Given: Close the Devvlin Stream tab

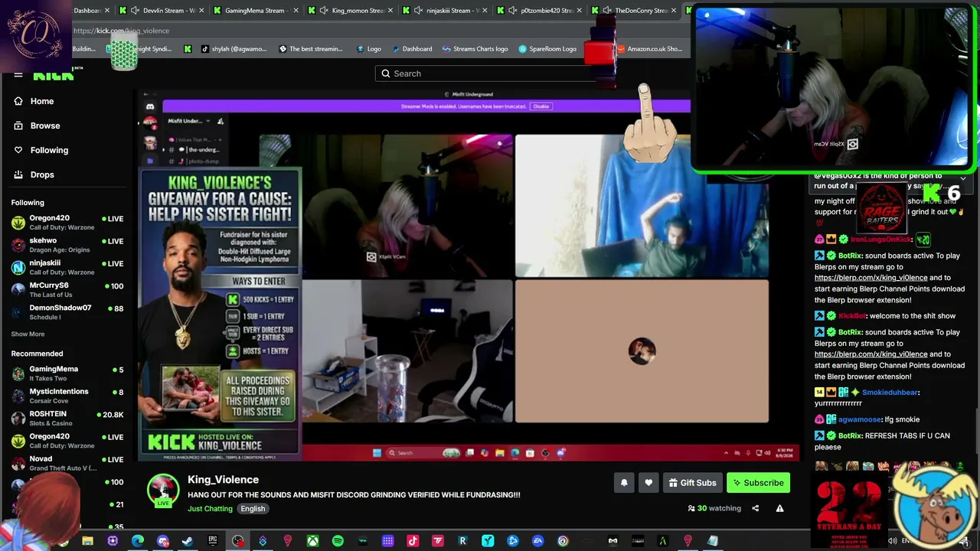Looking at the screenshot, I should (201, 10).
